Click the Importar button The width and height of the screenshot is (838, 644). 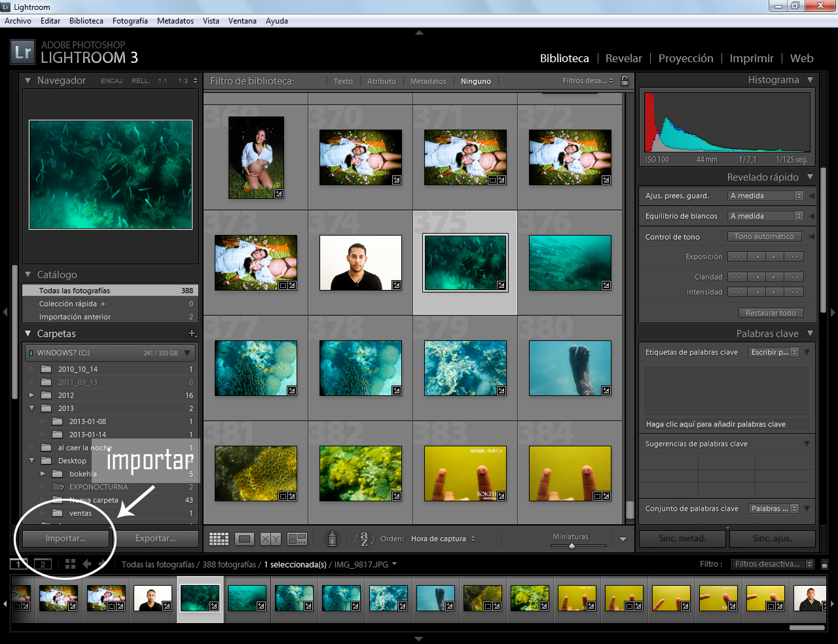[x=65, y=538]
